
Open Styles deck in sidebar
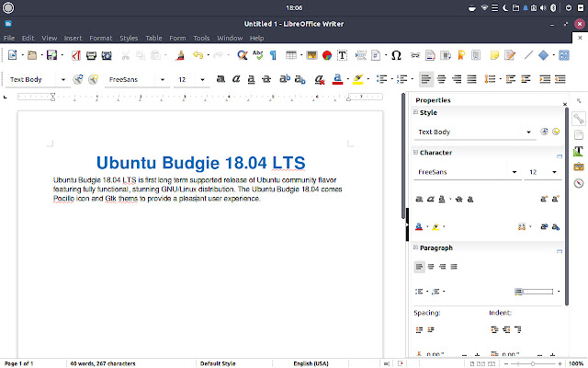pyautogui.click(x=578, y=151)
